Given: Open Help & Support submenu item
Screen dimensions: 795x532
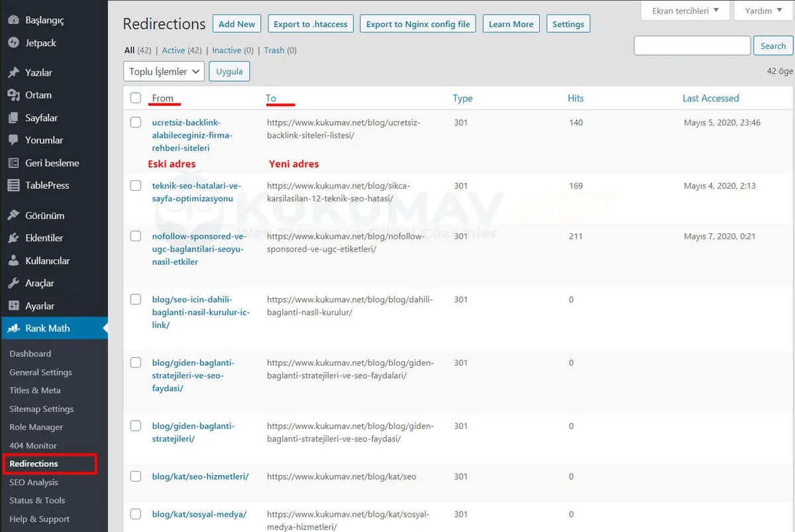Looking at the screenshot, I should coord(40,519).
